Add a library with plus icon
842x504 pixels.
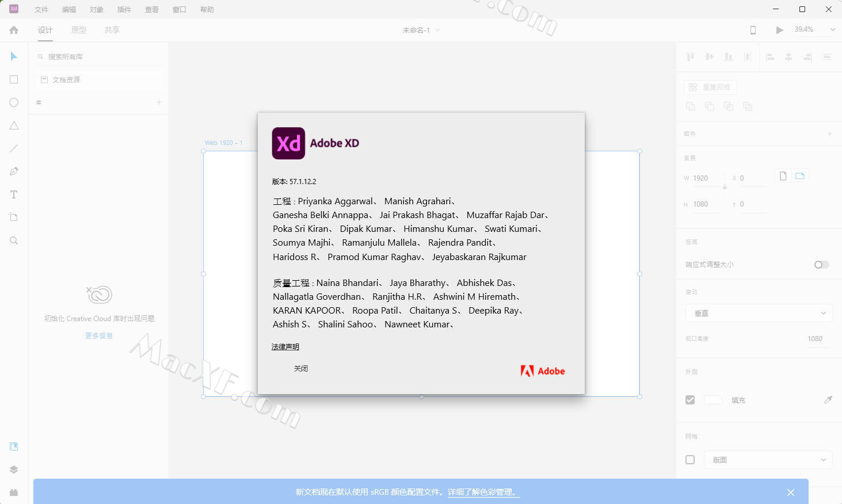coord(159,102)
